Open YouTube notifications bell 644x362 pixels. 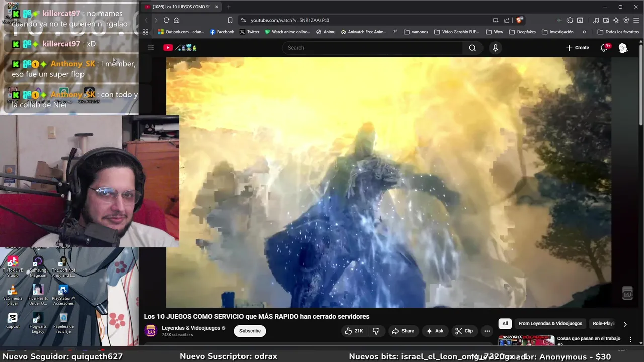604,48
